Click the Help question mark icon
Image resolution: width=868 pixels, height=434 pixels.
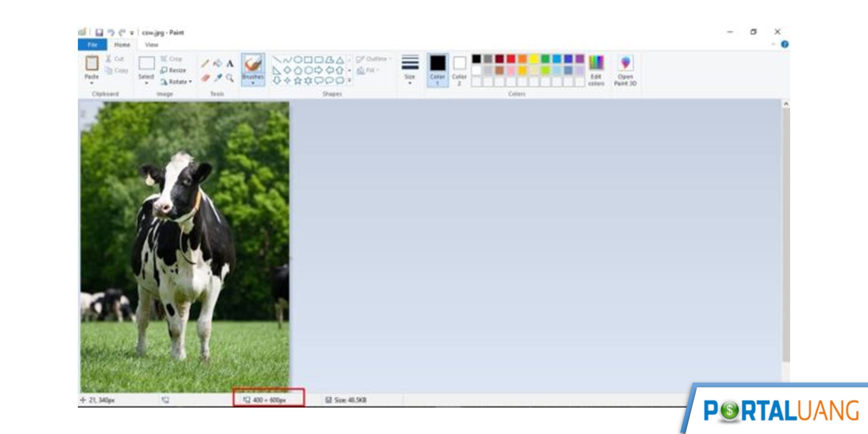(x=785, y=44)
